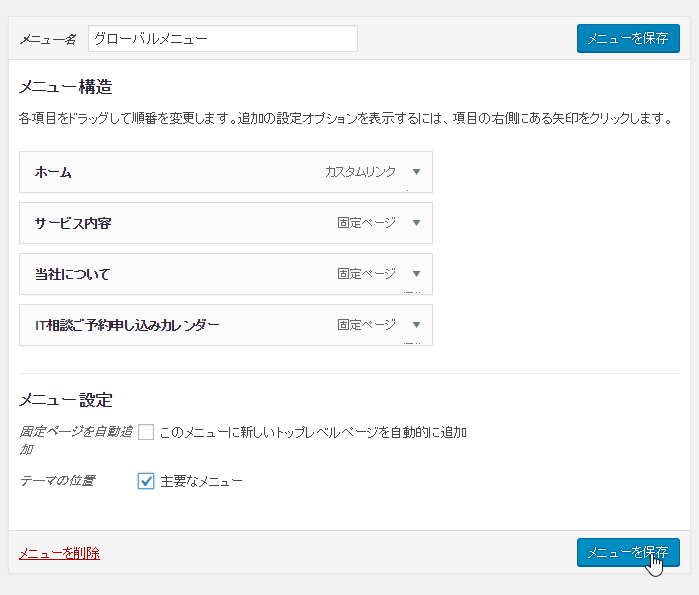Click 固定ページ label on サービス内容 row
The width and height of the screenshot is (699, 595).
366,222
